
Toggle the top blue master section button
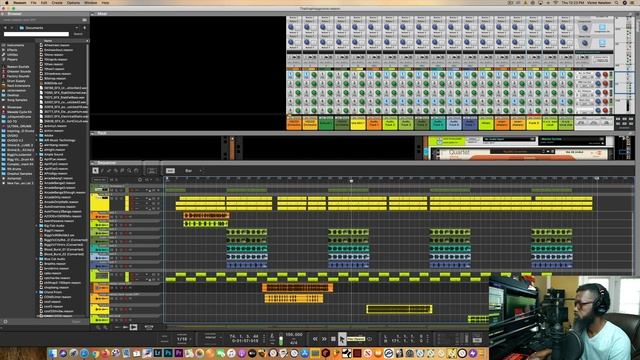[x=602, y=28]
